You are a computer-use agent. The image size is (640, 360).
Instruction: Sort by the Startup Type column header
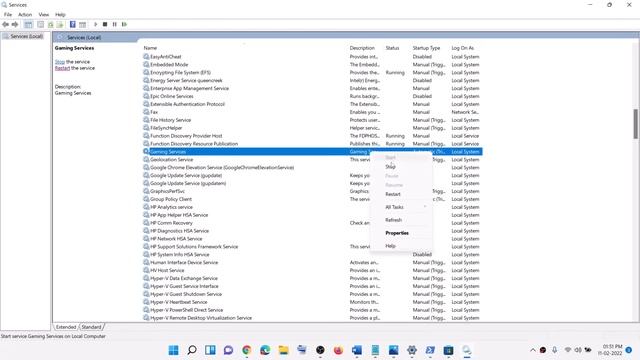[426, 48]
